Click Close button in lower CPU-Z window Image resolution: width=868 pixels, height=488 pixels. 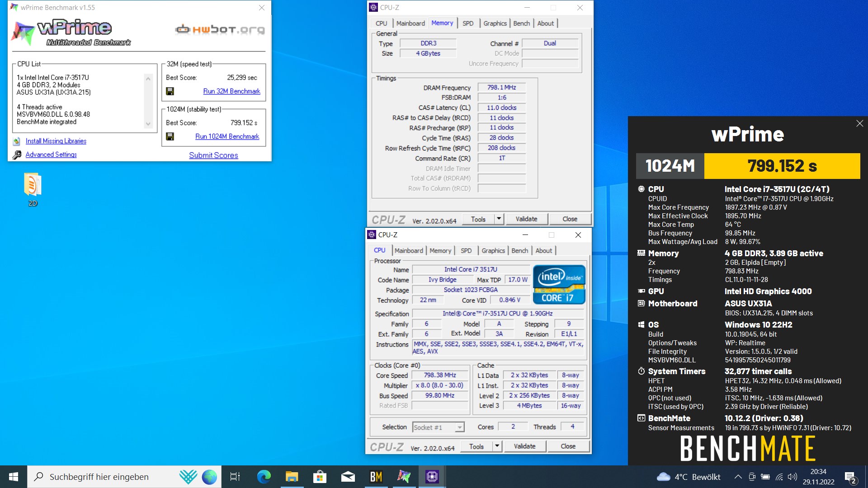click(568, 446)
